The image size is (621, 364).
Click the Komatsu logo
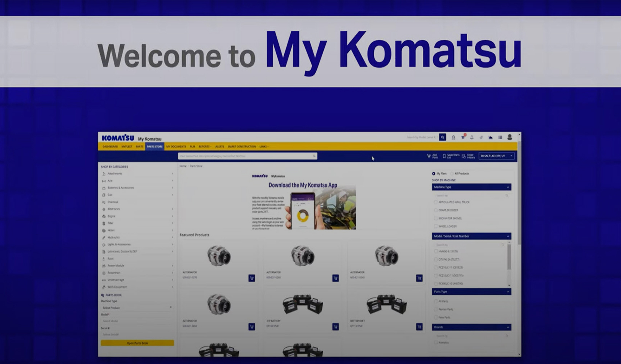click(118, 138)
